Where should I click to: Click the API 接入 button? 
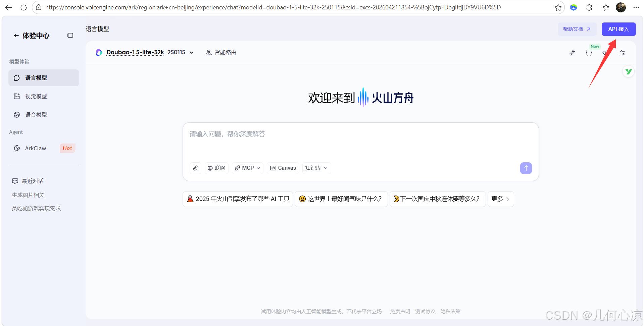(618, 29)
